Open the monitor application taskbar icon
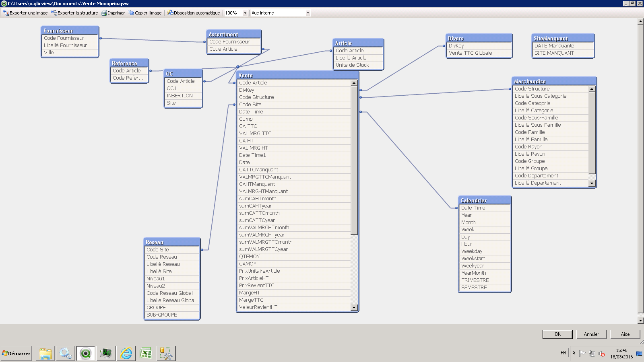Image resolution: width=644 pixels, height=362 pixels. click(x=105, y=354)
